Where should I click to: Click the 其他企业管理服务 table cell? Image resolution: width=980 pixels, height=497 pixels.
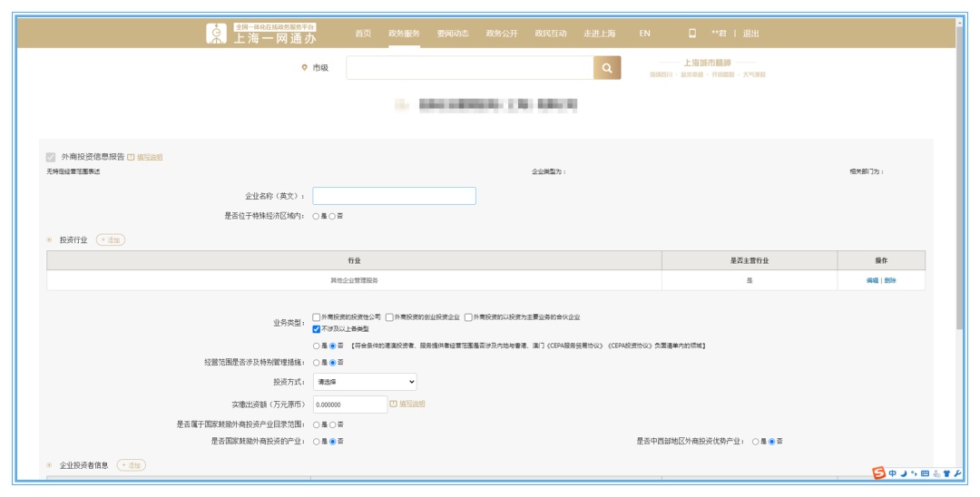pos(355,280)
